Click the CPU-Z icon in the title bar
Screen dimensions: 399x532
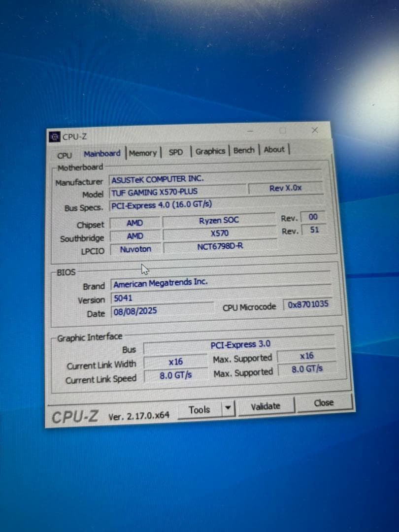54,136
